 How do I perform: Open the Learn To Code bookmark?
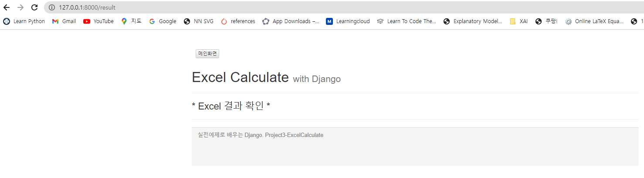click(407, 21)
